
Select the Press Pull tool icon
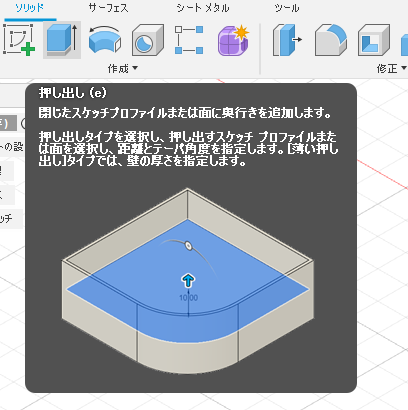tap(287, 40)
